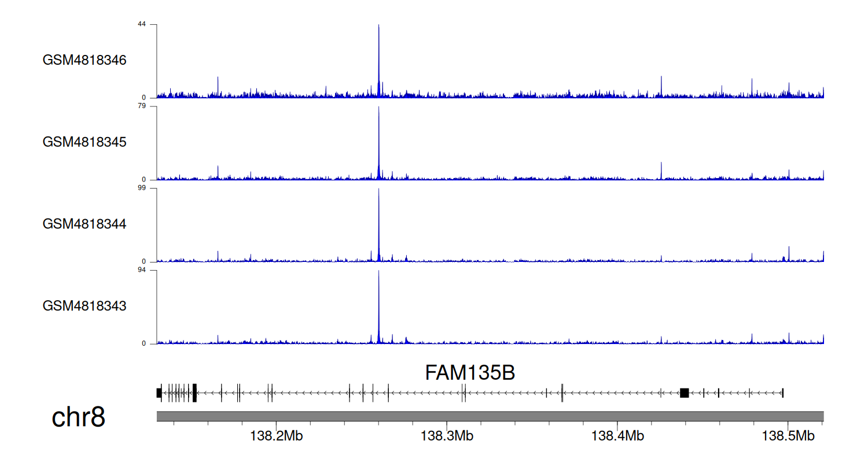The image size is (868, 451).
Task: Click the 138.4Mb position label
Action: click(x=617, y=436)
